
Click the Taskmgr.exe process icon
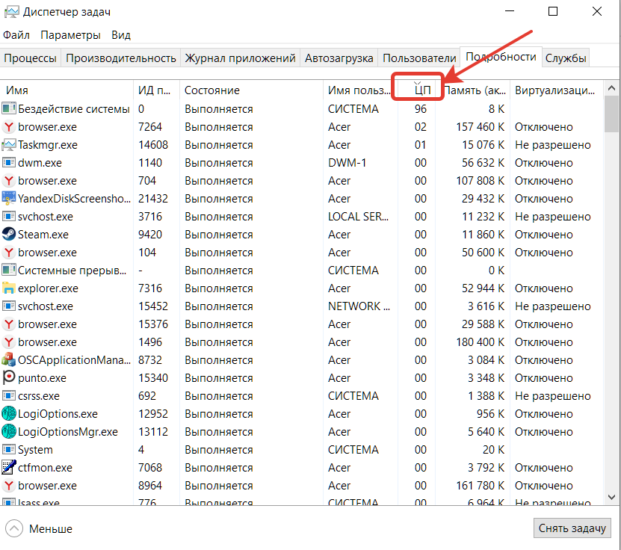click(x=9, y=145)
